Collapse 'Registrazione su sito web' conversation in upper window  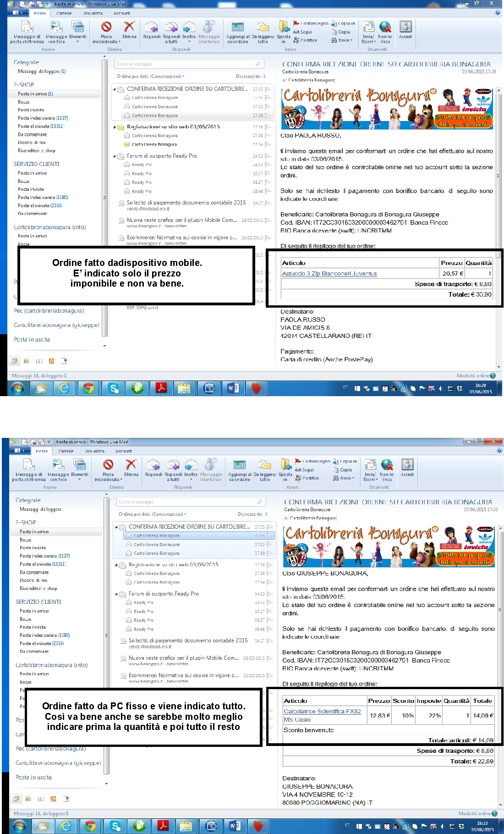click(115, 127)
